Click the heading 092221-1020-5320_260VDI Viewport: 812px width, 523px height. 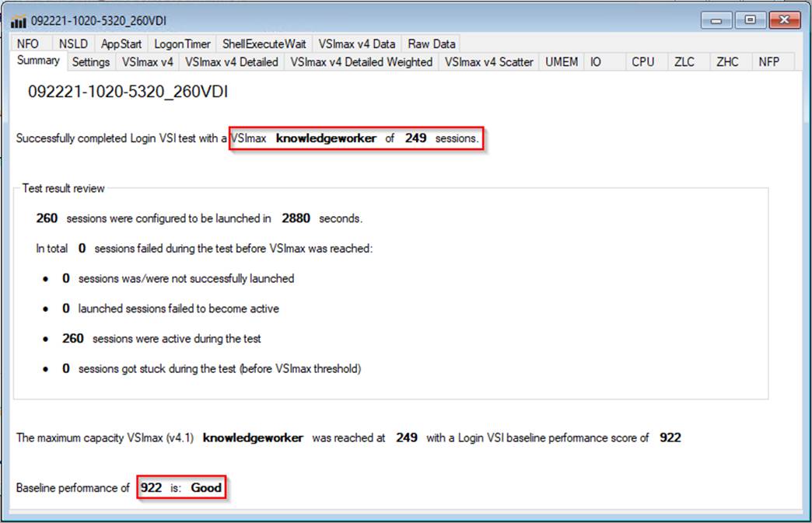click(128, 92)
